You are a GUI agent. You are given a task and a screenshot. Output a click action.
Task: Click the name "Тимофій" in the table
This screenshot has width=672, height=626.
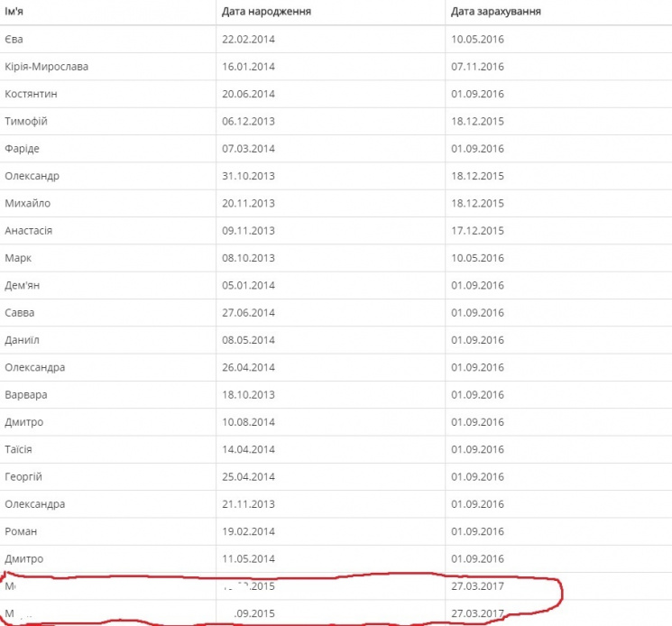(x=26, y=122)
